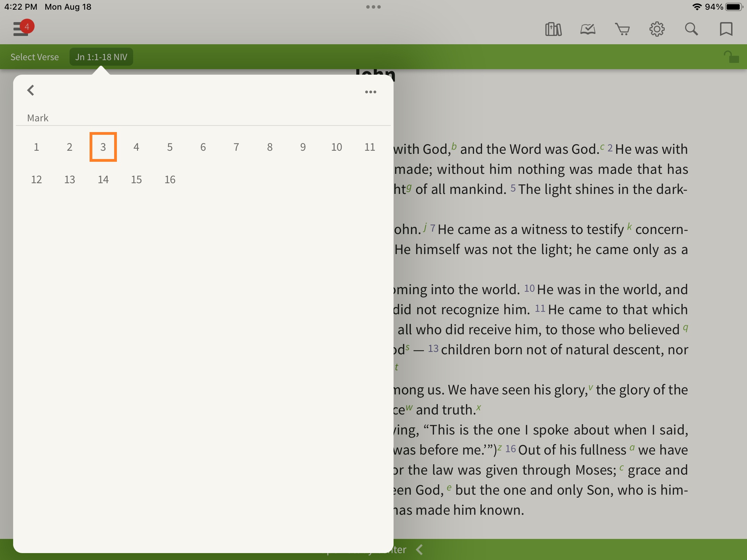Tap the Mark book label
This screenshot has height=560, width=747.
tap(38, 118)
